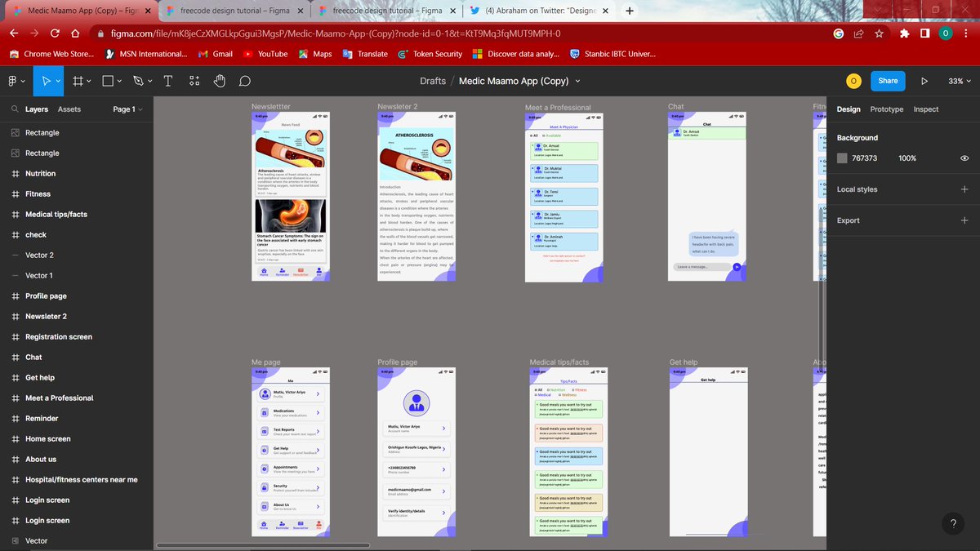Expand the shape tools dropdown arrow
This screenshot has height=551, width=980.
tap(119, 81)
